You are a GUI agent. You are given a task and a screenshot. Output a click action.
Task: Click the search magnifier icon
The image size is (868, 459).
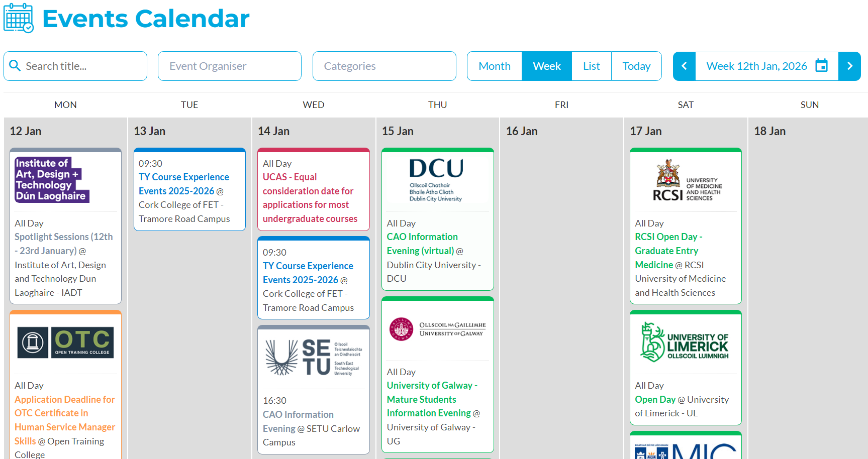(15, 66)
